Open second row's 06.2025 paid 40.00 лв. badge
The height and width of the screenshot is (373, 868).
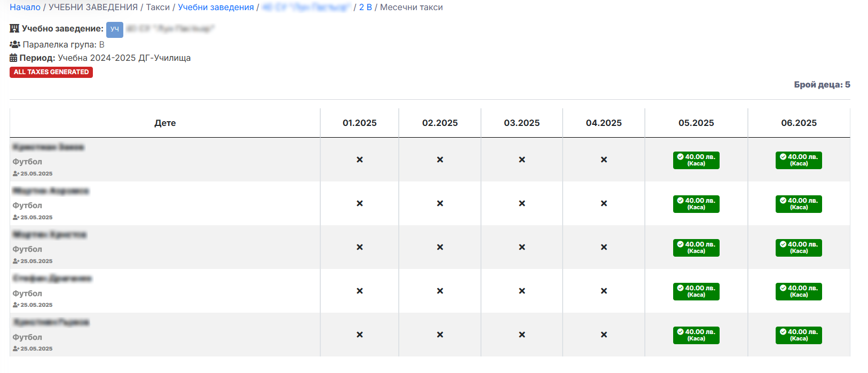point(798,204)
